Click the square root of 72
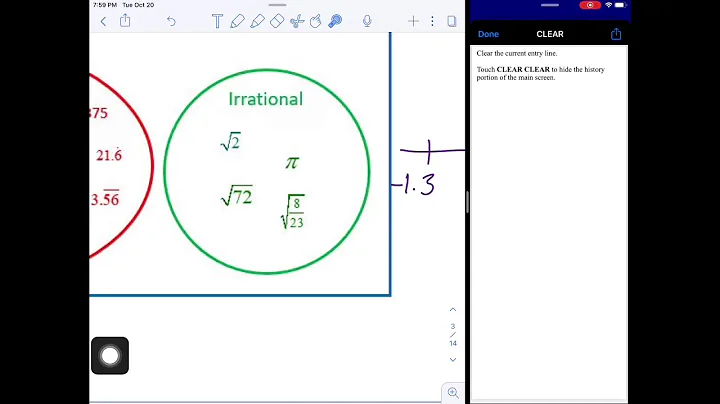This screenshot has height=404, width=720. click(236, 196)
